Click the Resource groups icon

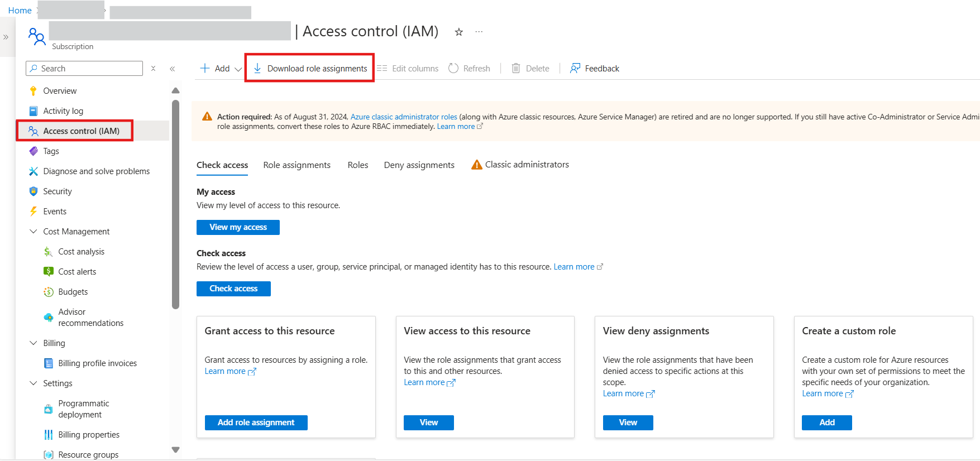49,455
